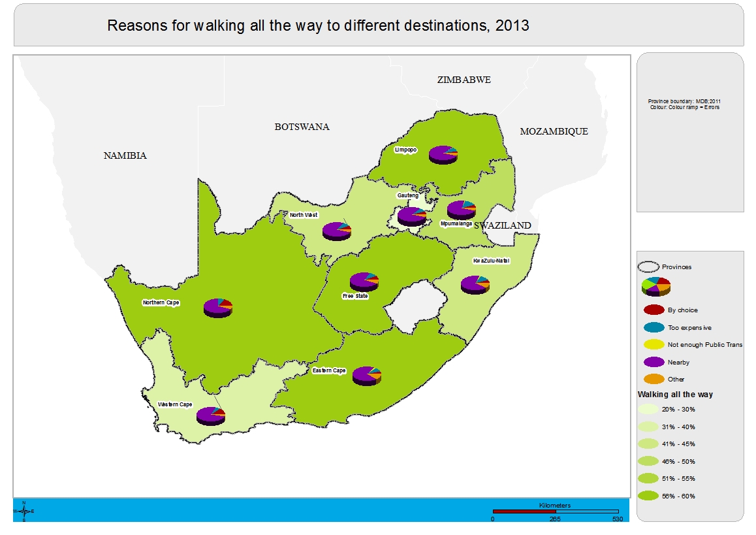Click the Eastern Cape pie chart
The image size is (756, 535).
366,375
